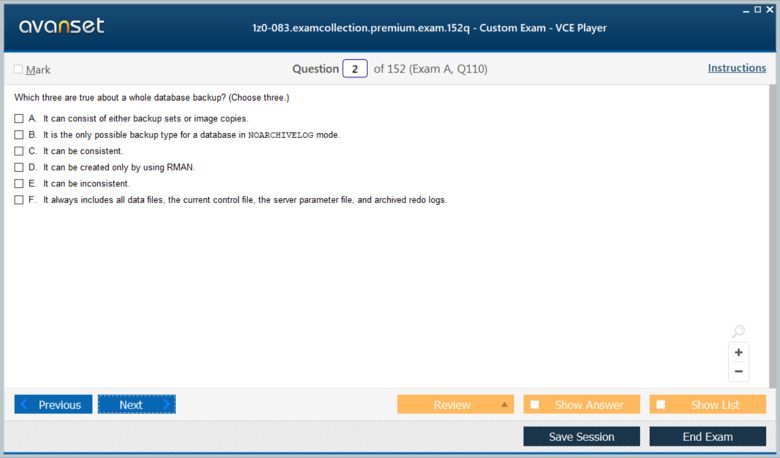Open the Instructions link
Image resolution: width=780 pixels, height=458 pixels.
pos(737,68)
